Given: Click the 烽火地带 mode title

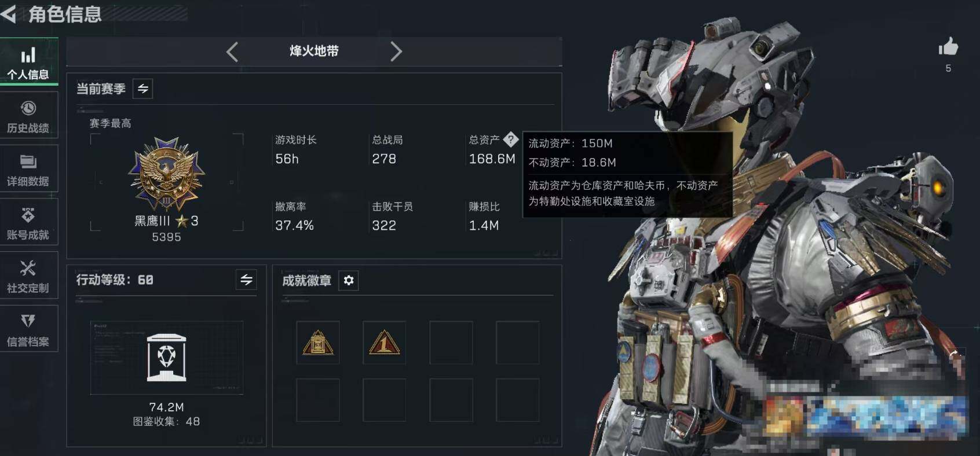Looking at the screenshot, I should (314, 51).
